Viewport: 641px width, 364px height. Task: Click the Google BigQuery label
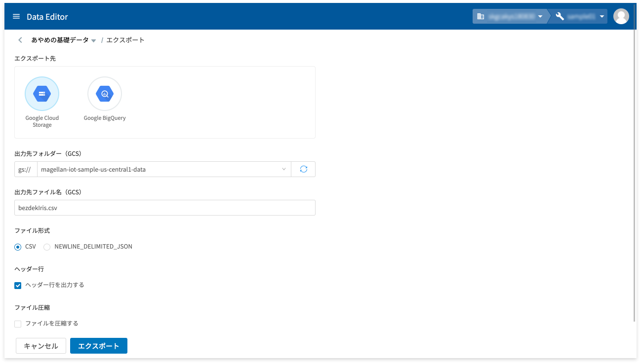tap(105, 118)
